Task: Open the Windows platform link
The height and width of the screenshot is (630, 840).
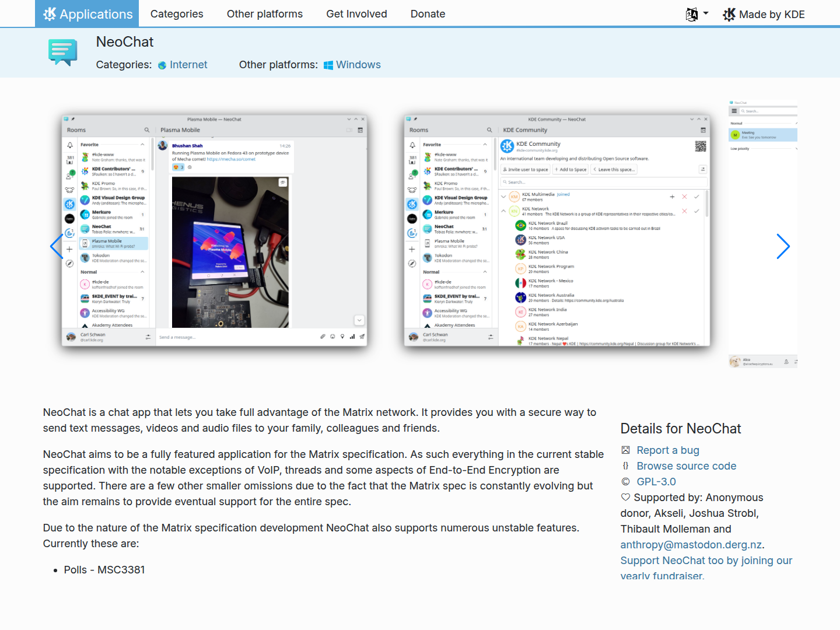Action: pyautogui.click(x=352, y=65)
